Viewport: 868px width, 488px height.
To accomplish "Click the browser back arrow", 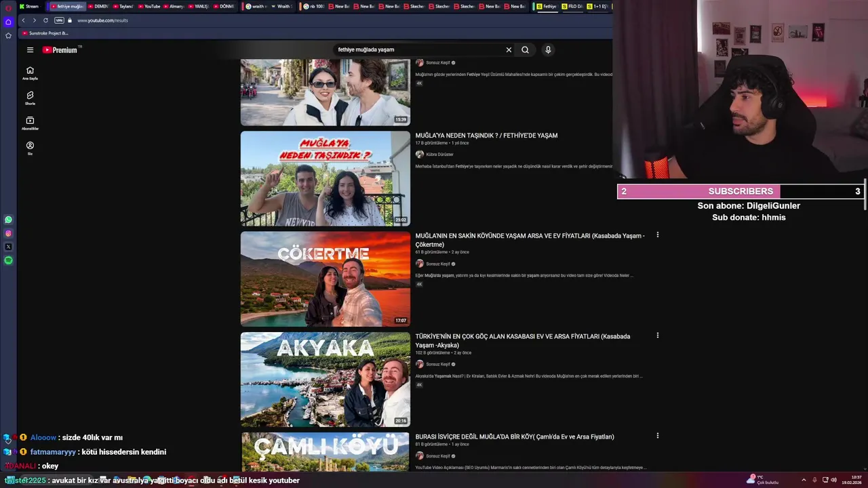I will tap(23, 20).
